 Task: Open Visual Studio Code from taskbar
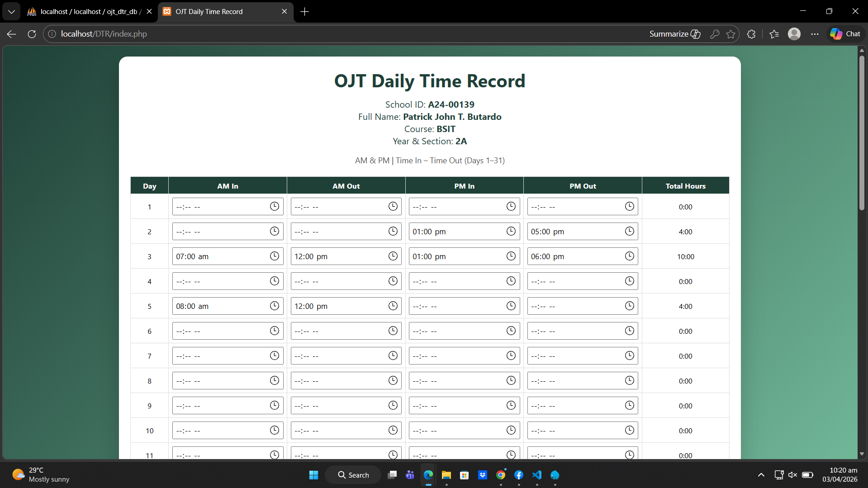click(537, 475)
